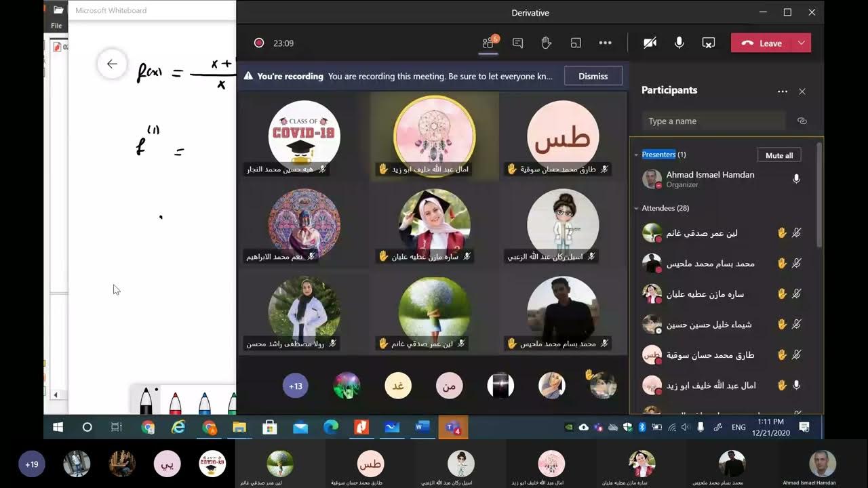This screenshot has width=868, height=488.
Task: Click the participants panel vertical scrollbar
Action: pos(821,195)
